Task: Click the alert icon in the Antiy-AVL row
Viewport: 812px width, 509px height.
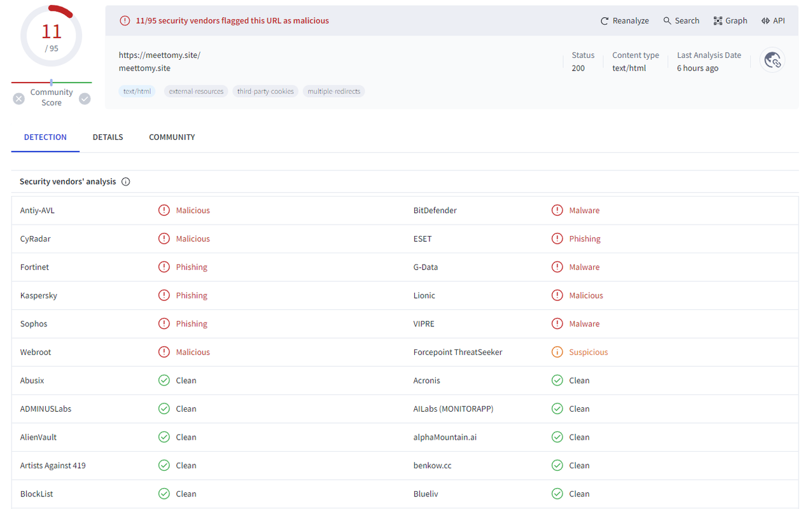Action: click(x=164, y=210)
